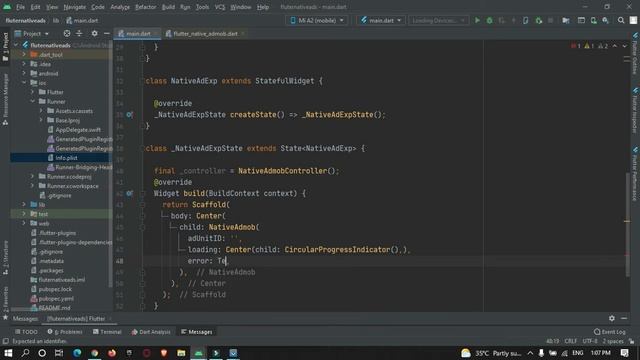This screenshot has width=640, height=360.
Task: Click CRLF line separator in status bar
Action: pos(571,341)
